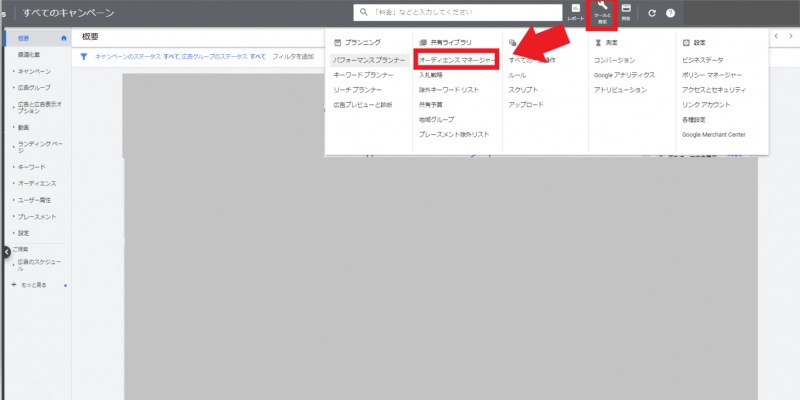Open ポリシー マネージャー menu item

(712, 75)
